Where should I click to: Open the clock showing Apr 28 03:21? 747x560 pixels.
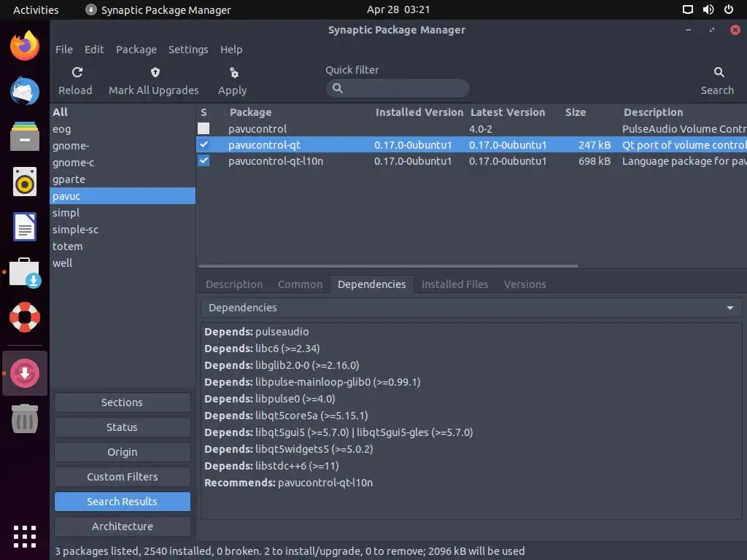pyautogui.click(x=398, y=9)
